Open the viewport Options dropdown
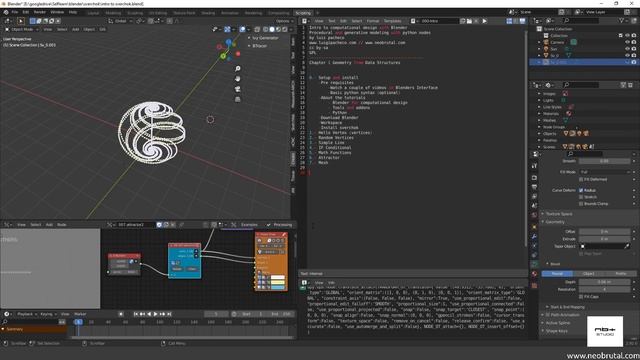Viewport: 640px width, 360px height. pos(284,21)
